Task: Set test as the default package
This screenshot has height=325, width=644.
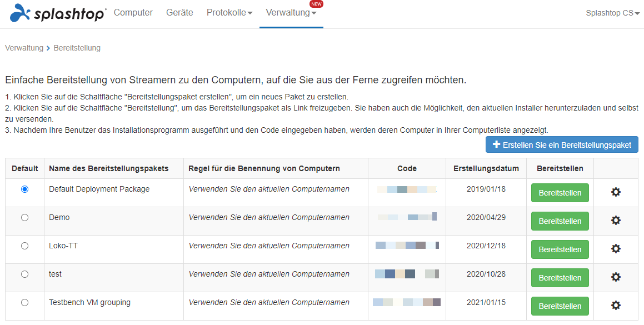Action: [24, 274]
